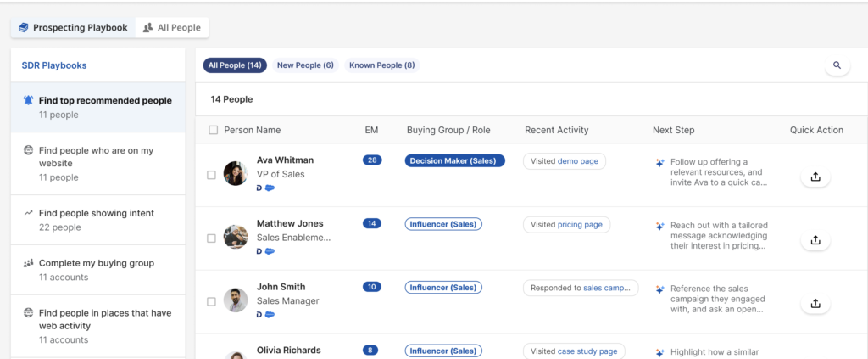Click Salesforce cloud icon under Ava Whitman

click(x=270, y=188)
